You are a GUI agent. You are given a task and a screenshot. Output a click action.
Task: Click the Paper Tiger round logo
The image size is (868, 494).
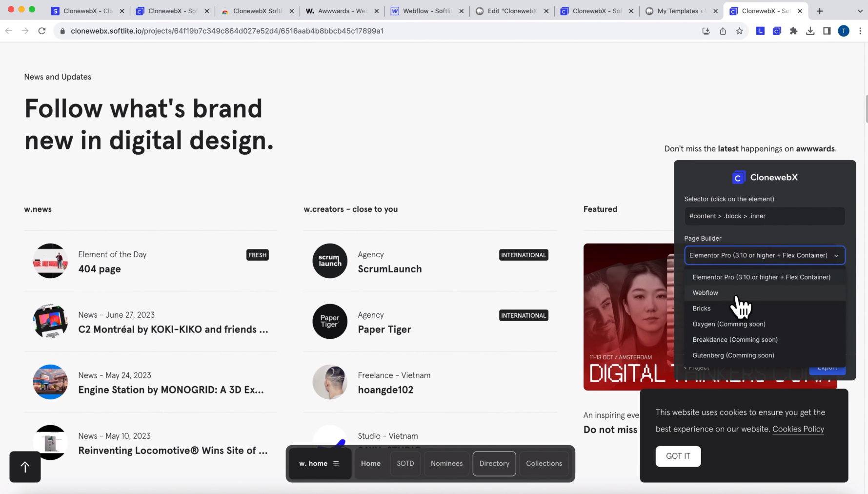tap(330, 321)
